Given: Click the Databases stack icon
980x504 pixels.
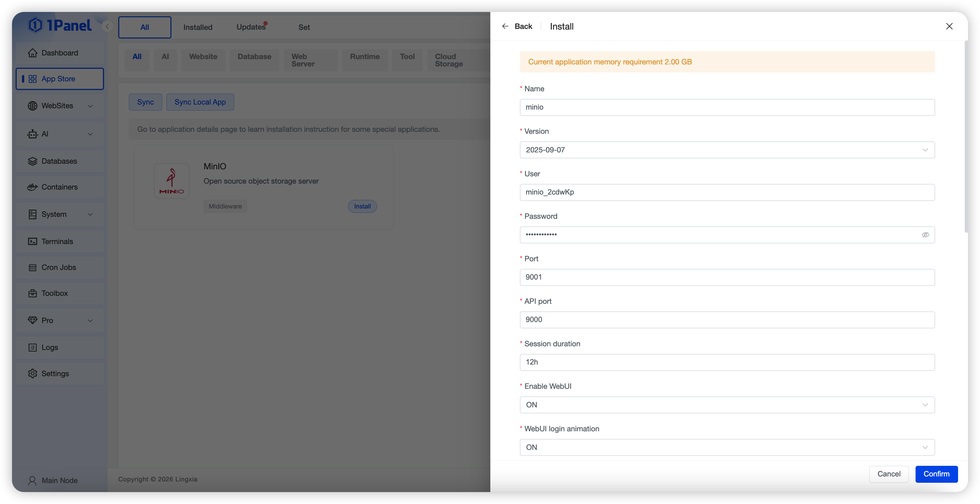Looking at the screenshot, I should (32, 161).
